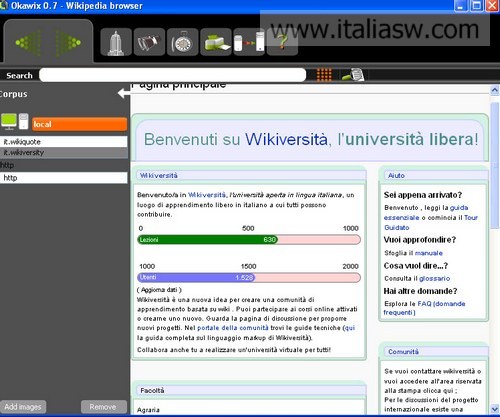Click the Remove button
Screen dimensions: 500x417
(x=104, y=407)
